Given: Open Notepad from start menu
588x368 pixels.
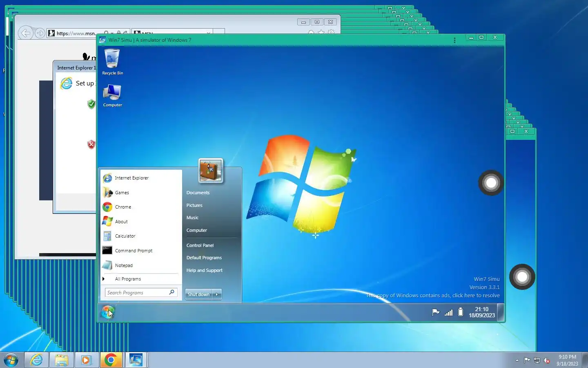Looking at the screenshot, I should tap(141, 265).
